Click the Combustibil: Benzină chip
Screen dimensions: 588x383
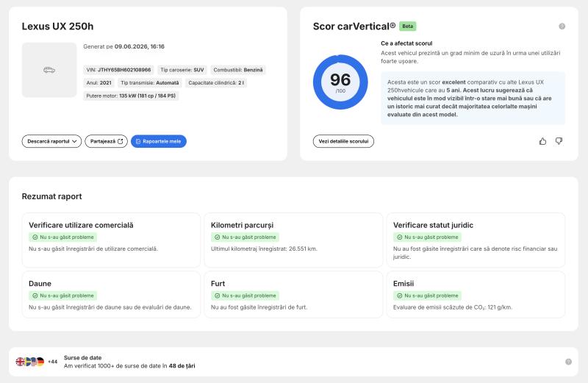[237, 70]
